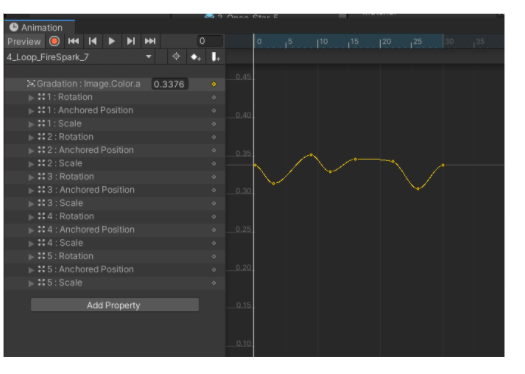Click key diamond for 5 : Scale

pyautogui.click(x=214, y=283)
